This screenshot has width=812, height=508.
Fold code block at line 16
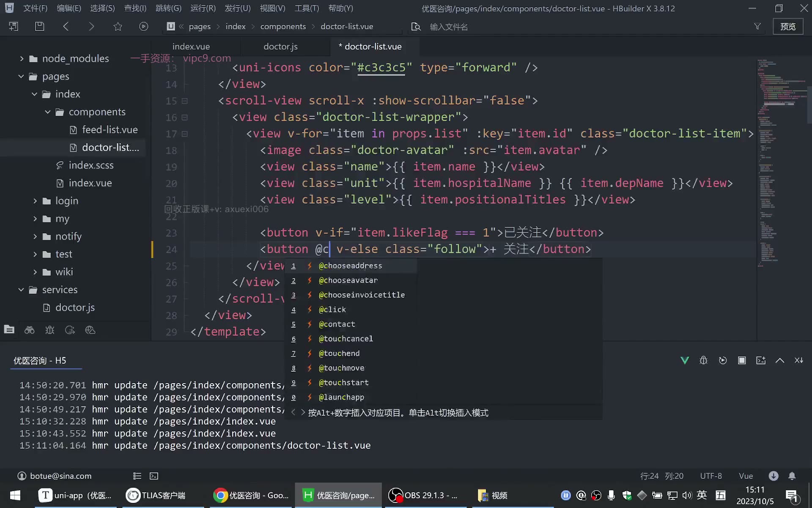click(x=184, y=117)
